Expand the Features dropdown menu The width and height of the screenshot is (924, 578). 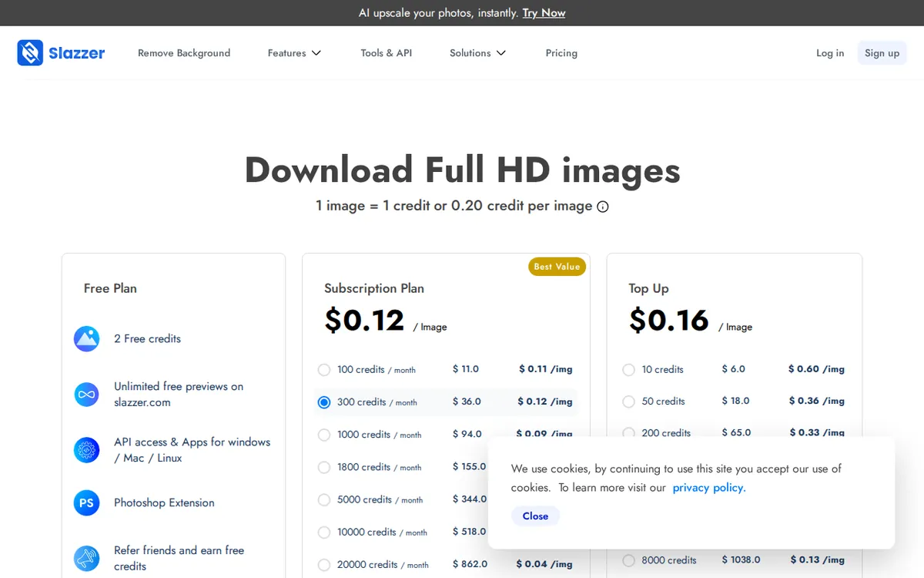tap(294, 53)
